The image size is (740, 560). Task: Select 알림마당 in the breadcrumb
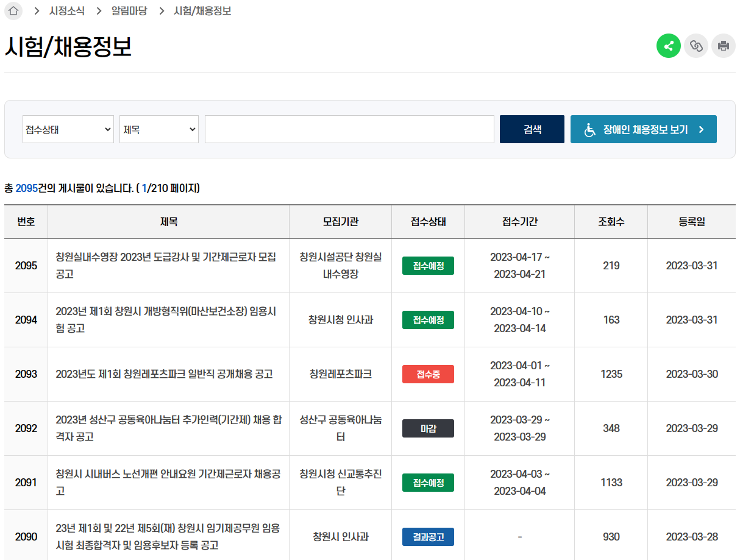tap(129, 11)
